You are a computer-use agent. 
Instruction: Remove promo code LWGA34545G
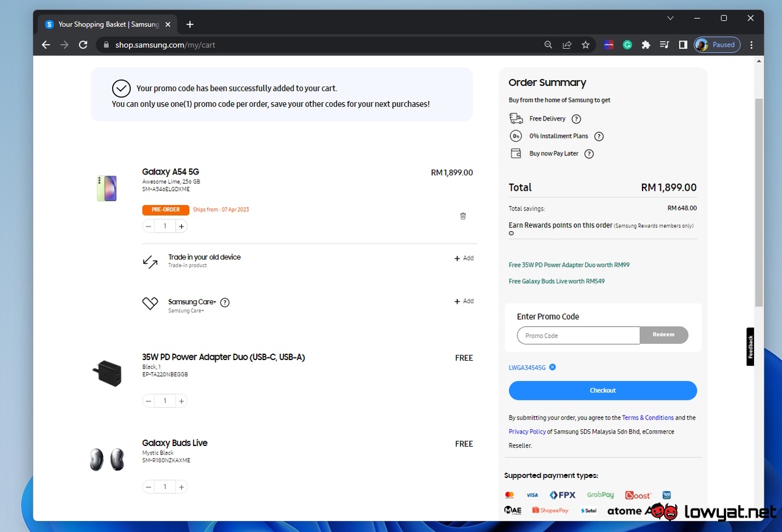[x=552, y=367]
